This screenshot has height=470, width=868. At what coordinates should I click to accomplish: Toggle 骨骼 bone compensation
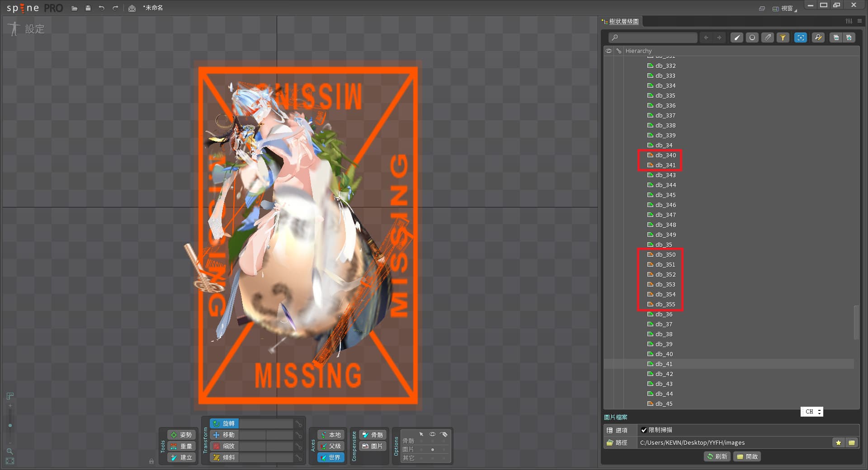pos(373,435)
